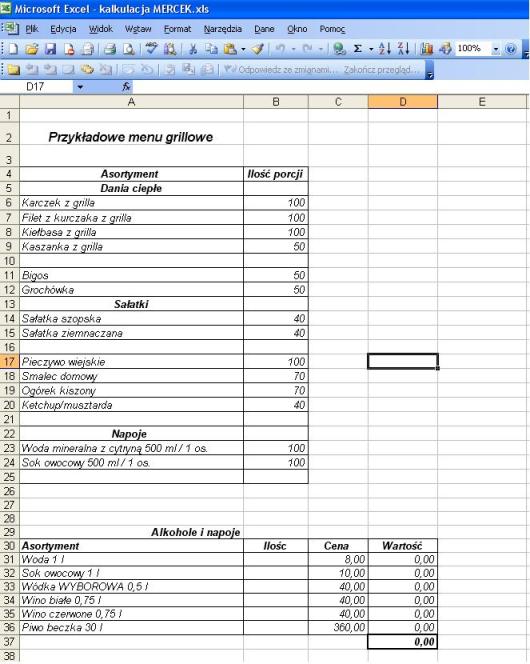Open the Wstaw menu
The width and height of the screenshot is (530, 664).
tap(138, 29)
